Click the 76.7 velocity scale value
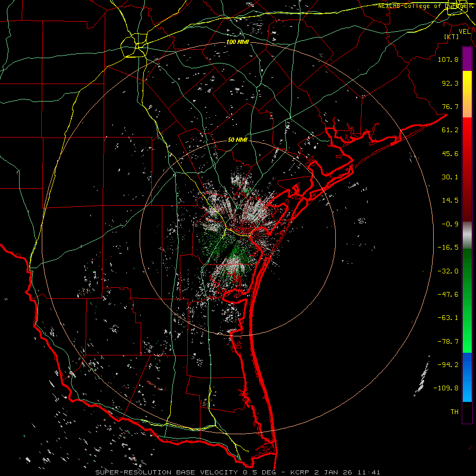This screenshot has width=476, height=476. tap(450, 106)
